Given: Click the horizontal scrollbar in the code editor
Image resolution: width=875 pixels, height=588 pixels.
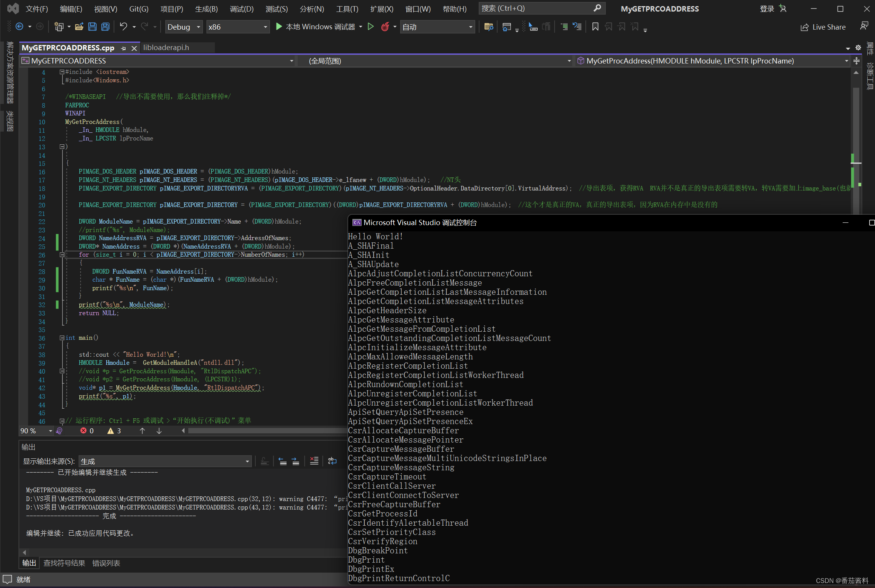Looking at the screenshot, I should pyautogui.click(x=266, y=431).
